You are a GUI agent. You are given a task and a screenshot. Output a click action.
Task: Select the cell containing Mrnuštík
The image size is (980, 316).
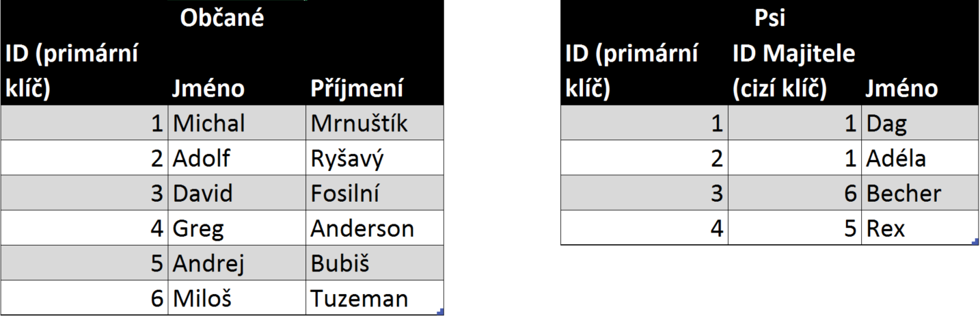pos(359,124)
